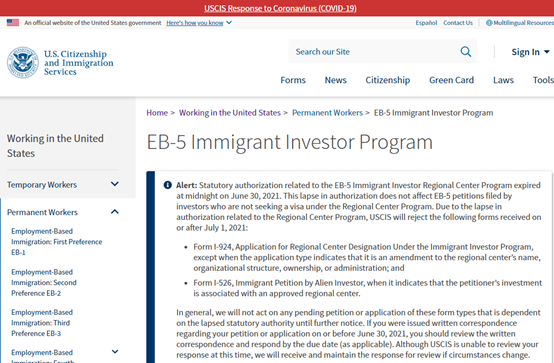
Task: Go to Working in the United States breadcrumb
Action: tap(230, 113)
